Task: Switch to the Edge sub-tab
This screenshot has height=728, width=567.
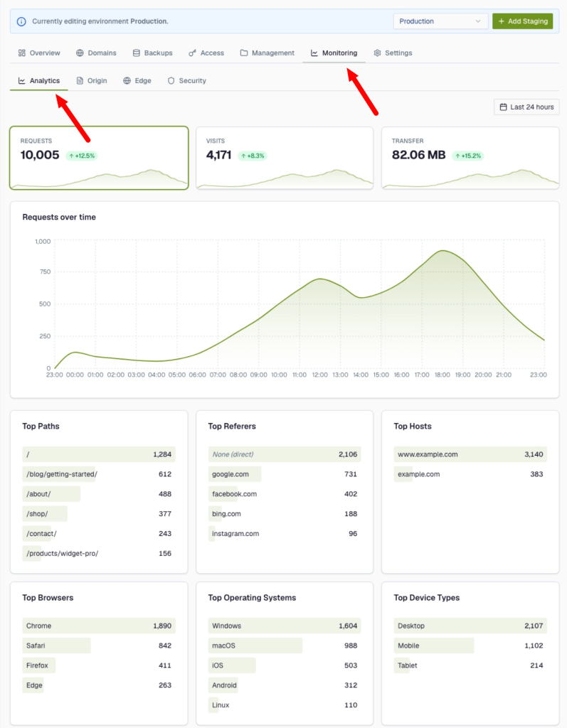Action: pyautogui.click(x=137, y=81)
